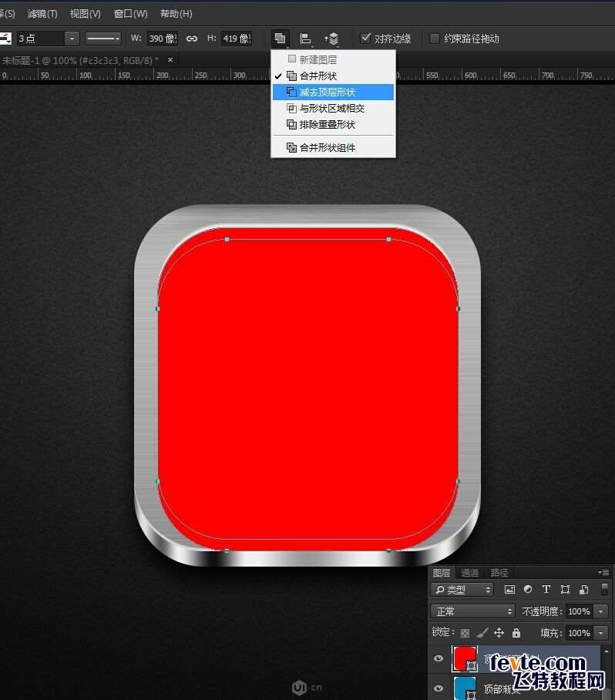Toggle the layer filter on/off switch

click(605, 589)
